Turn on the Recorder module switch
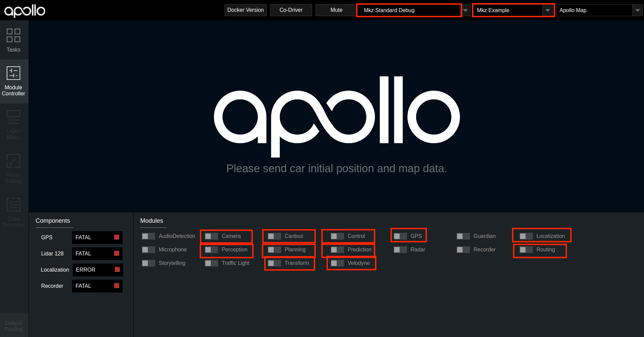The width and height of the screenshot is (644, 337). click(463, 250)
